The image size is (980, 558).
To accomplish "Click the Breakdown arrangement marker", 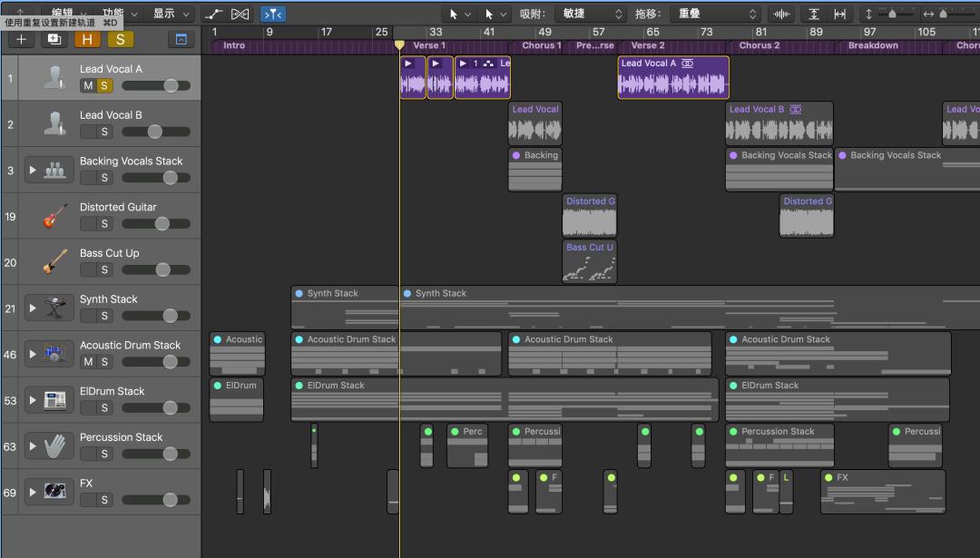I will 872,46.
